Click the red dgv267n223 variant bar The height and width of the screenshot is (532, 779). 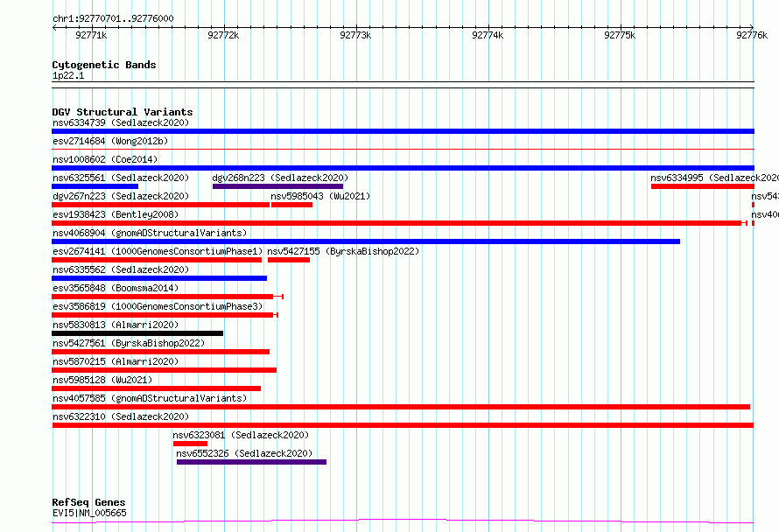pos(160,205)
